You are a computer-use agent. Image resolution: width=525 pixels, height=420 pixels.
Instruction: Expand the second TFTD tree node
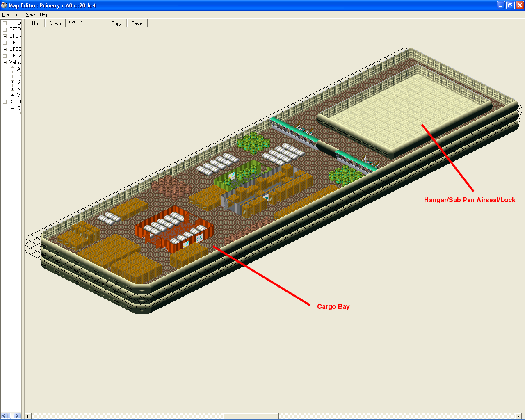pos(5,30)
